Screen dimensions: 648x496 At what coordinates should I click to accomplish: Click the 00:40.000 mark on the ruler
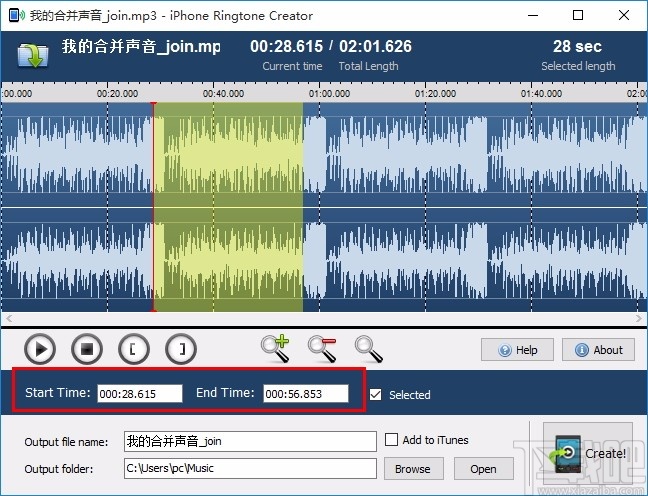pyautogui.click(x=223, y=93)
